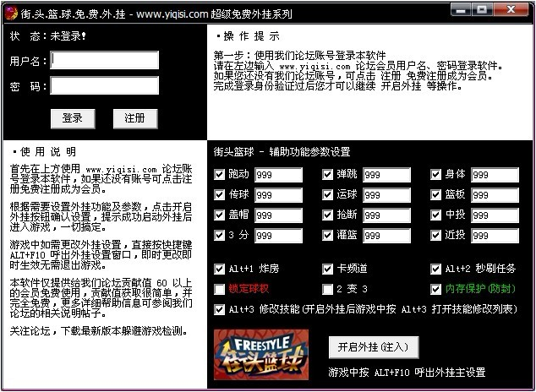Toggle the 中投 checkbox
The image size is (536, 392).
(435, 215)
